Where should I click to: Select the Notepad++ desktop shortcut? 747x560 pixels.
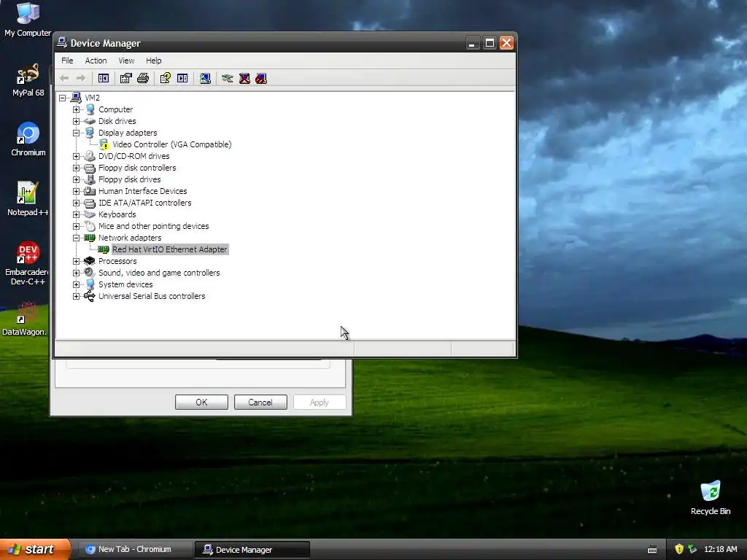(28, 199)
